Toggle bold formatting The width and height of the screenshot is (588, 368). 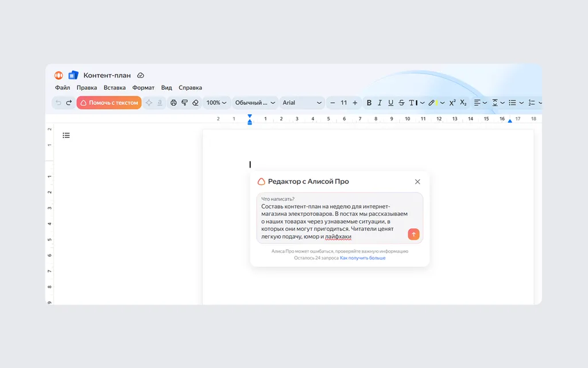[369, 103]
